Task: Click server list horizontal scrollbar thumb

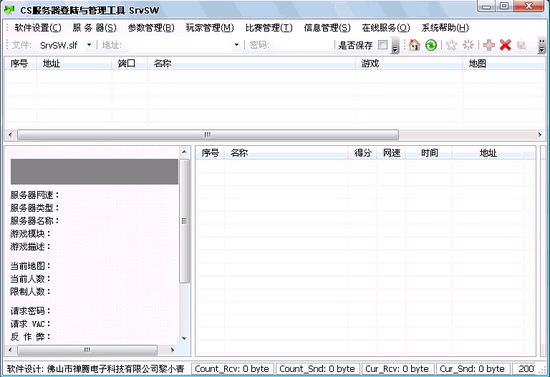Action: (208, 135)
